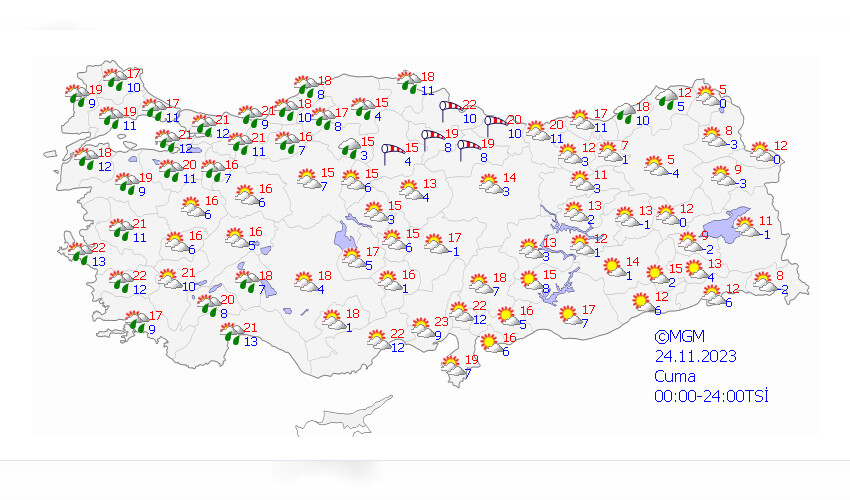Click the partly cloudy icon beside 13 / 2
The image size is (850, 500).
point(576,212)
